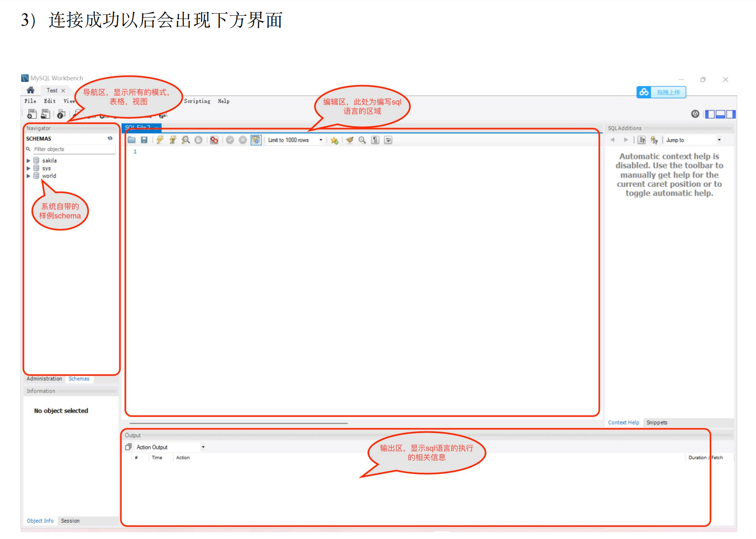
Task: Click the Action column header in Output
Action: tap(183, 457)
